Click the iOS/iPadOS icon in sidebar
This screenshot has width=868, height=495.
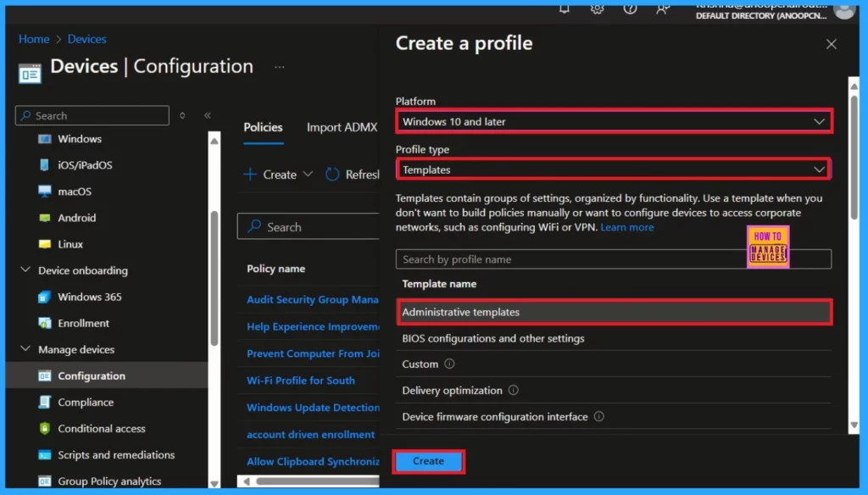coord(45,165)
